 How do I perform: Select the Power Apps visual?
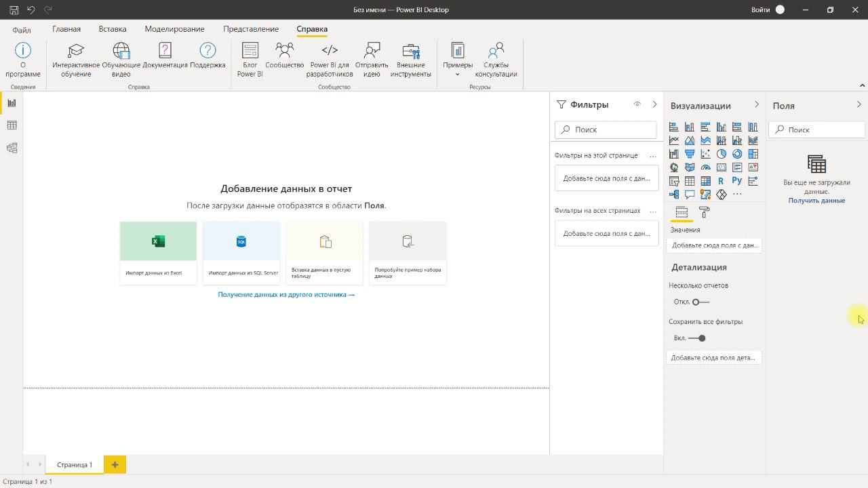click(722, 195)
